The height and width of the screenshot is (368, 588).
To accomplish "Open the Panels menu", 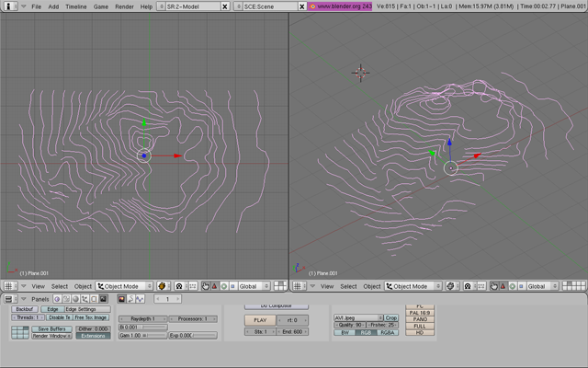I will (x=40, y=299).
